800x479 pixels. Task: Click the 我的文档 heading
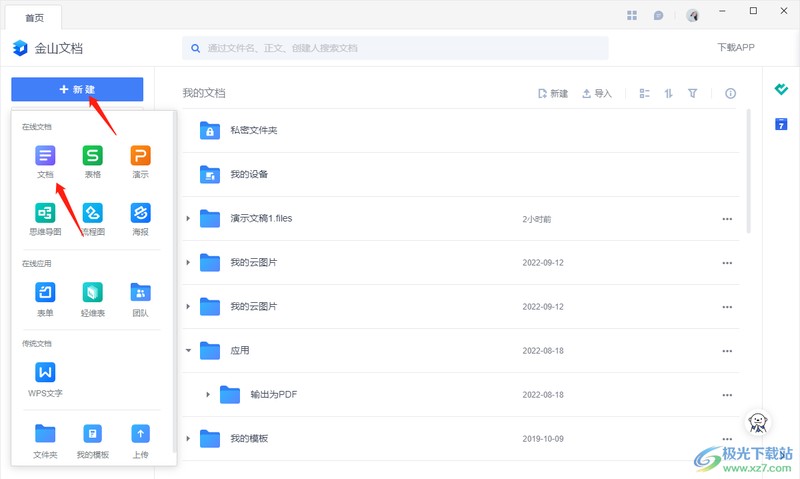click(x=204, y=93)
